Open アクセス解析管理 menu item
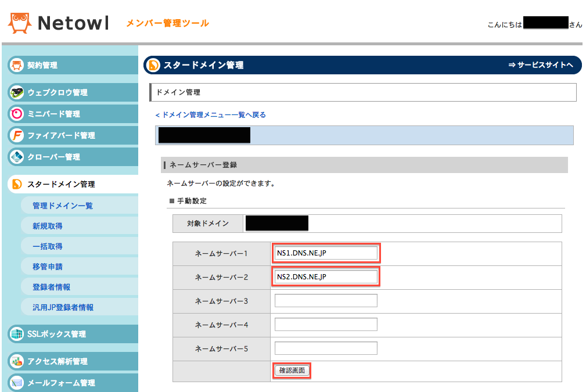This screenshot has height=392, width=586. 73,361
